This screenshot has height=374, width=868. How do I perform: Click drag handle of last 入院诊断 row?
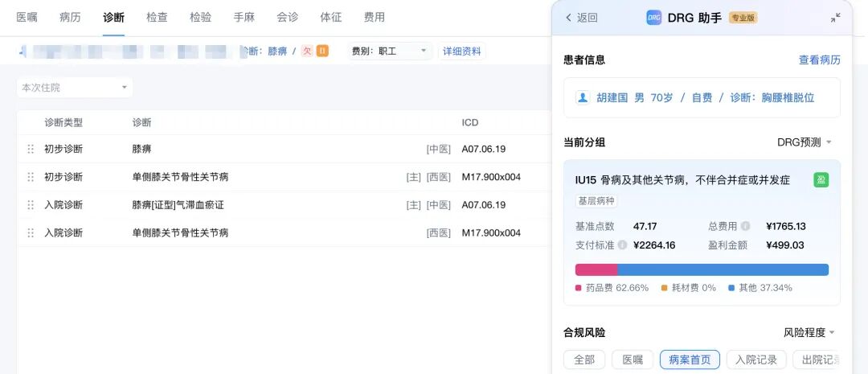(x=31, y=233)
